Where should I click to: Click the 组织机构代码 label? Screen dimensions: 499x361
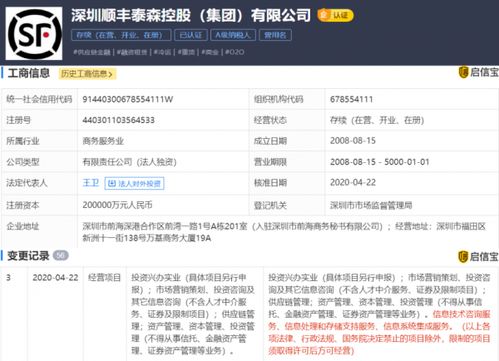point(278,99)
